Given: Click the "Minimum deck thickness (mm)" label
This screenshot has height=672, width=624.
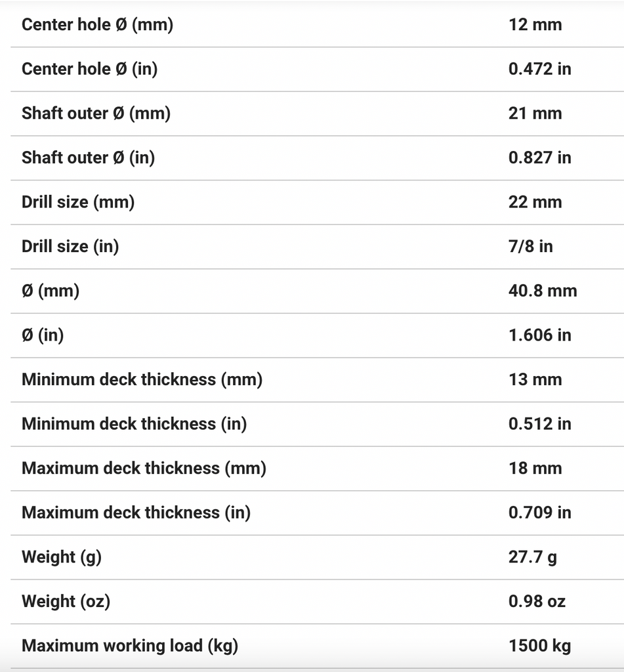Looking at the screenshot, I should tap(142, 379).
